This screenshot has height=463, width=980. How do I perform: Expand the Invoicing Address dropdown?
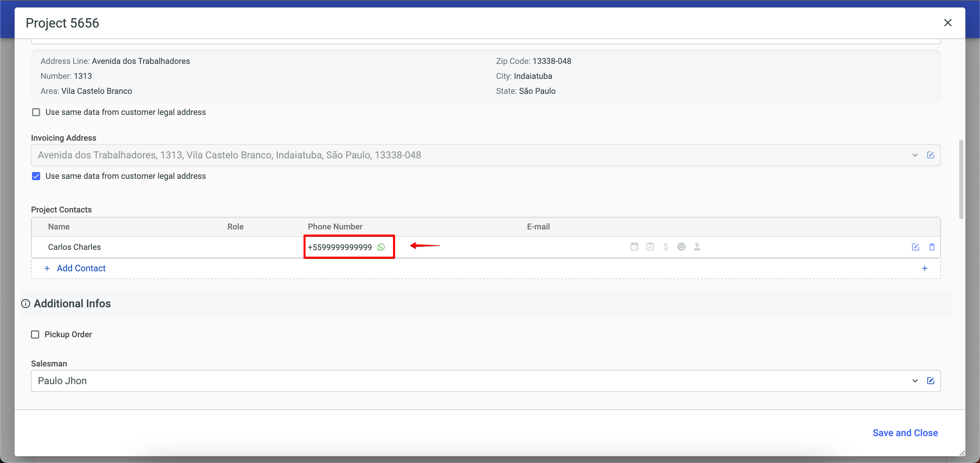[915, 155]
